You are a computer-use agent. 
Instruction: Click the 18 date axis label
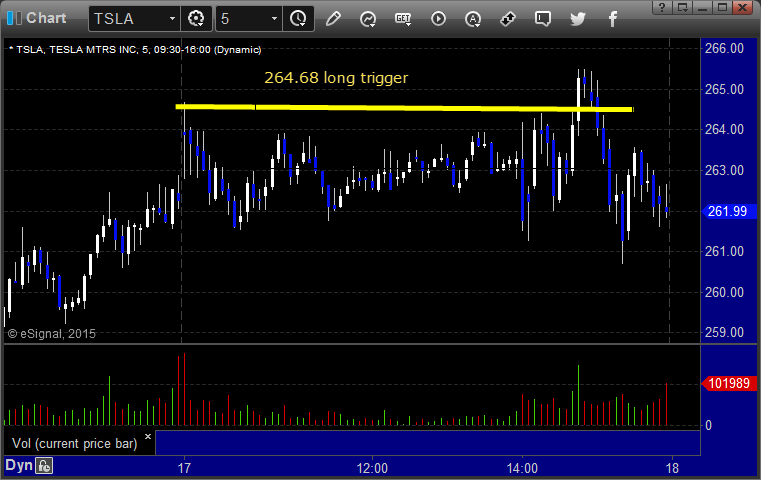click(x=672, y=468)
